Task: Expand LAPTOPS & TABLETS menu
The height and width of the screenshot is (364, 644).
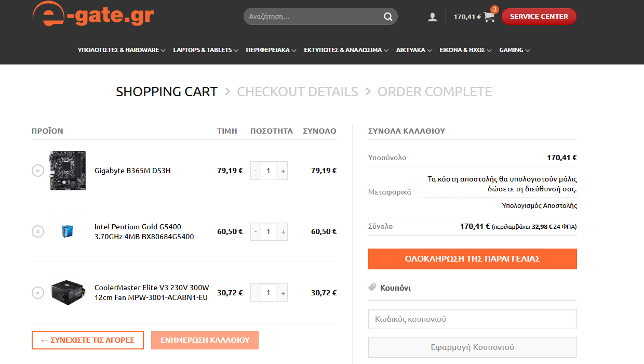Action: pos(206,50)
